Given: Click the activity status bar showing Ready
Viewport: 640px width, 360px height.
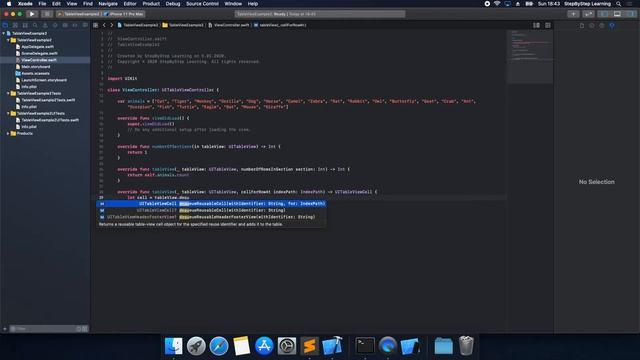Looking at the screenshot, I should tap(320, 14).
